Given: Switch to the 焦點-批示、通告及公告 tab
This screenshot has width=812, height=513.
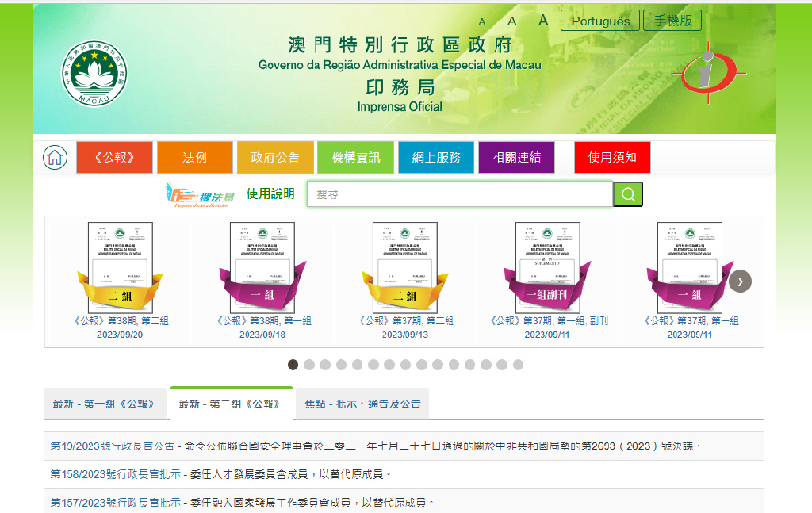Looking at the screenshot, I should click(x=361, y=403).
